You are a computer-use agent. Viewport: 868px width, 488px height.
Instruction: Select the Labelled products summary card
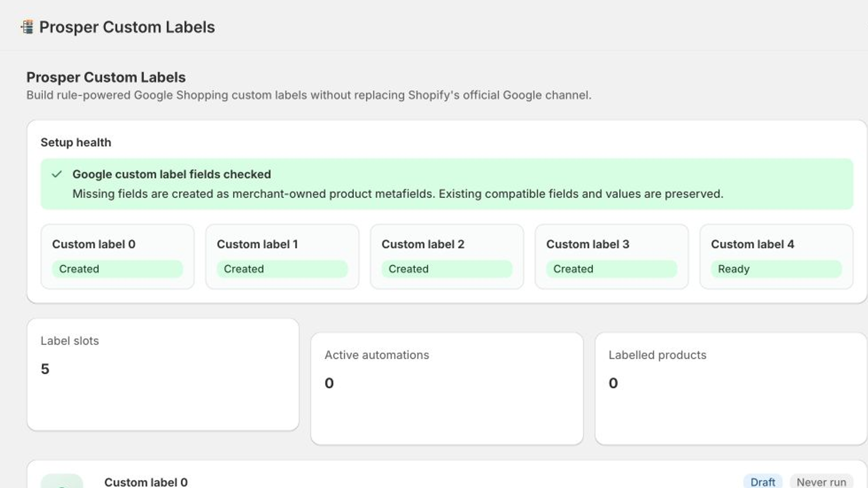[x=731, y=389]
